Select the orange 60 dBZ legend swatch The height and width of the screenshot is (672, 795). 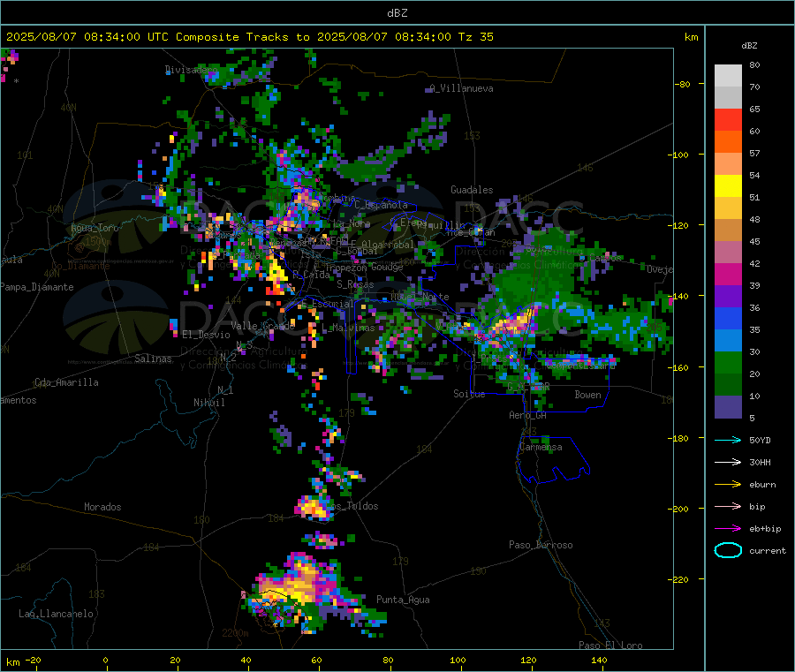click(728, 142)
